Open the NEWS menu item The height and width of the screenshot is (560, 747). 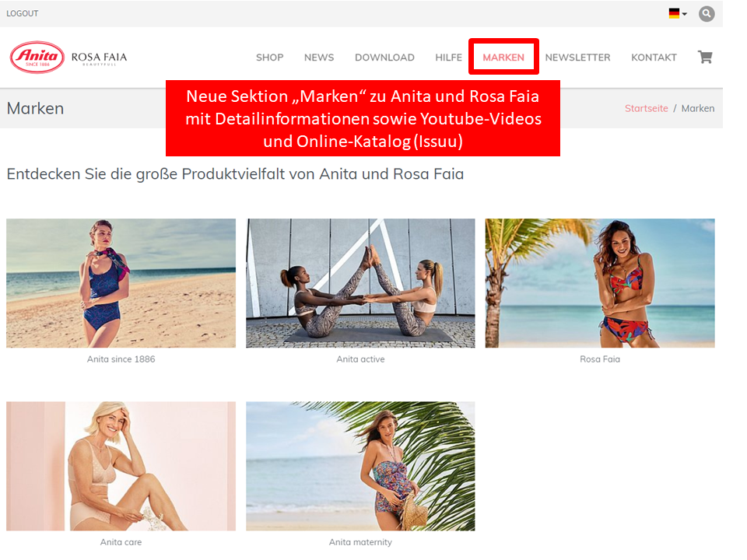pos(319,58)
